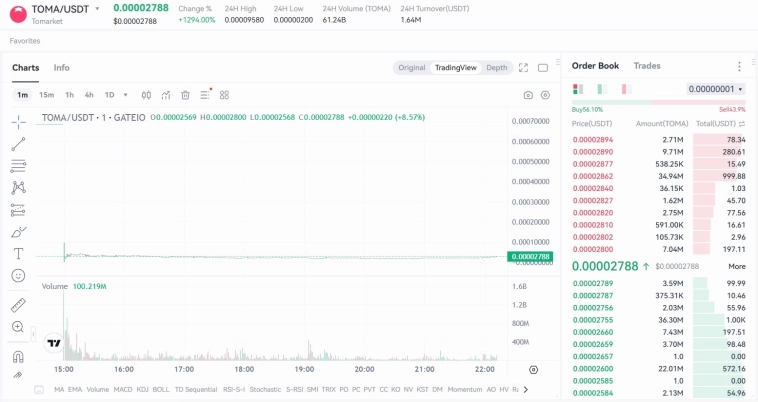Switch to the Trades tab
Screen dimensions: 758x402
(646, 66)
